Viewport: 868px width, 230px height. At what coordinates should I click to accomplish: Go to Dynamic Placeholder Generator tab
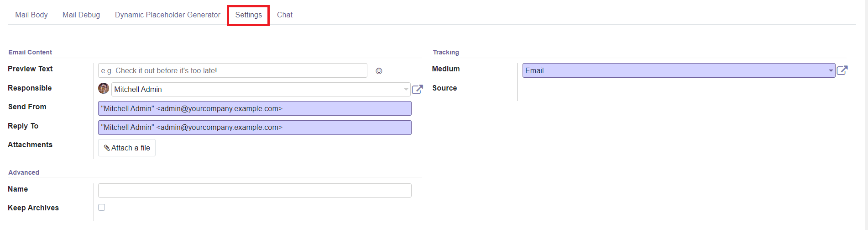167,15
